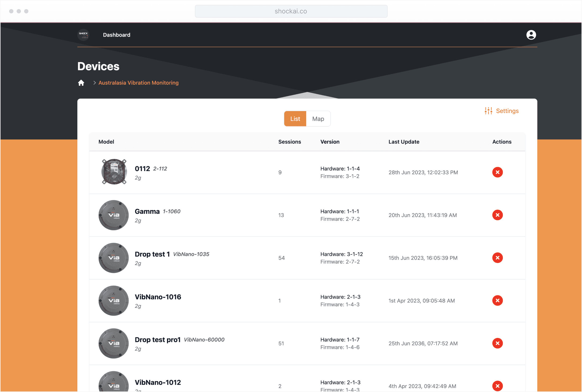
Task: Click serial label VibNano-1035
Action: [191, 254]
